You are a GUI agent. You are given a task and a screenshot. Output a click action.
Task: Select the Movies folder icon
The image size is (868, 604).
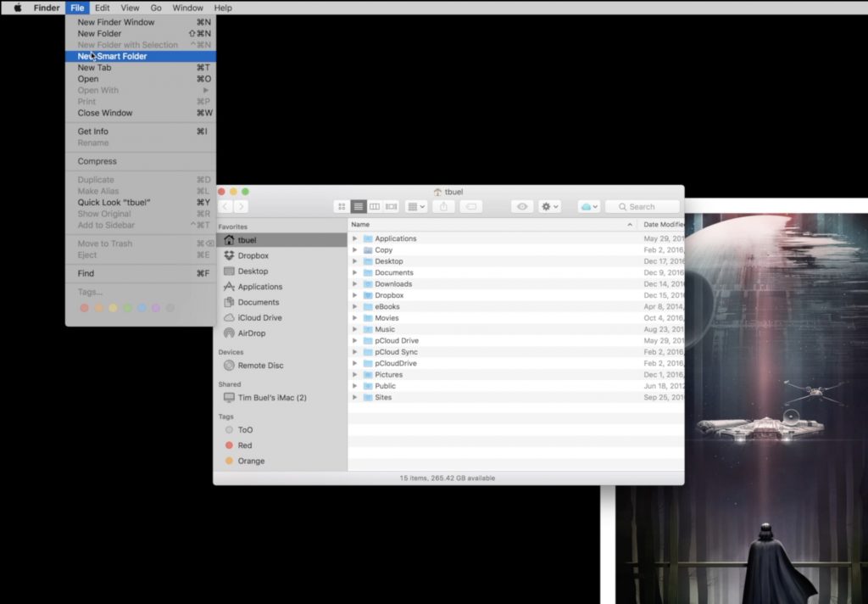coord(368,318)
